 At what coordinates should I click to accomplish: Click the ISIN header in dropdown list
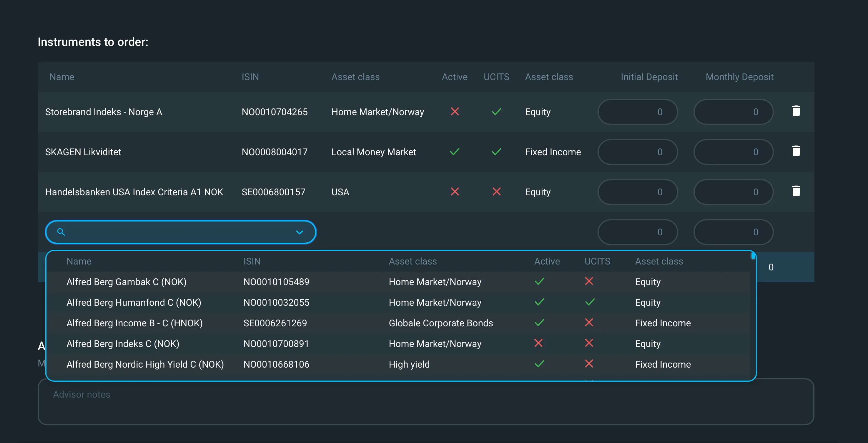(252, 261)
